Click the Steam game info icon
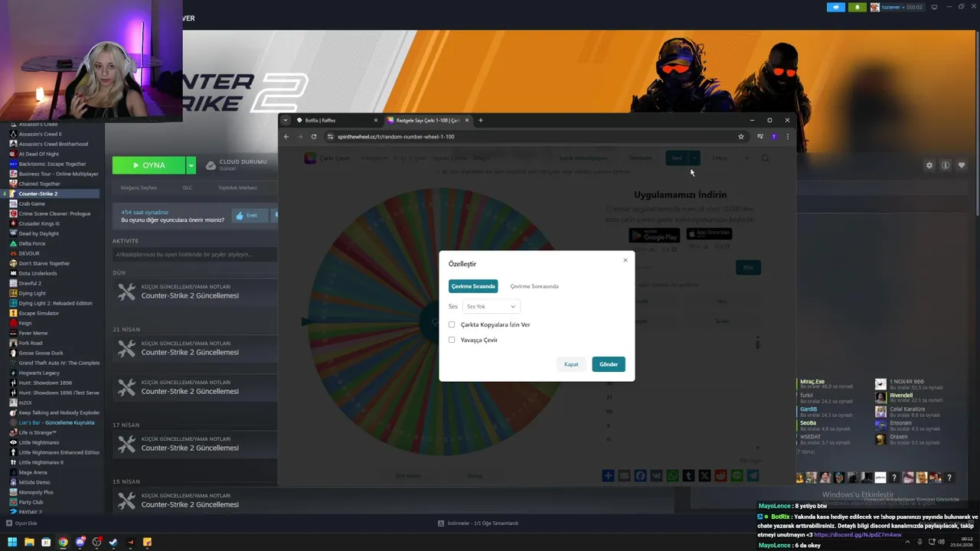 pos(946,165)
